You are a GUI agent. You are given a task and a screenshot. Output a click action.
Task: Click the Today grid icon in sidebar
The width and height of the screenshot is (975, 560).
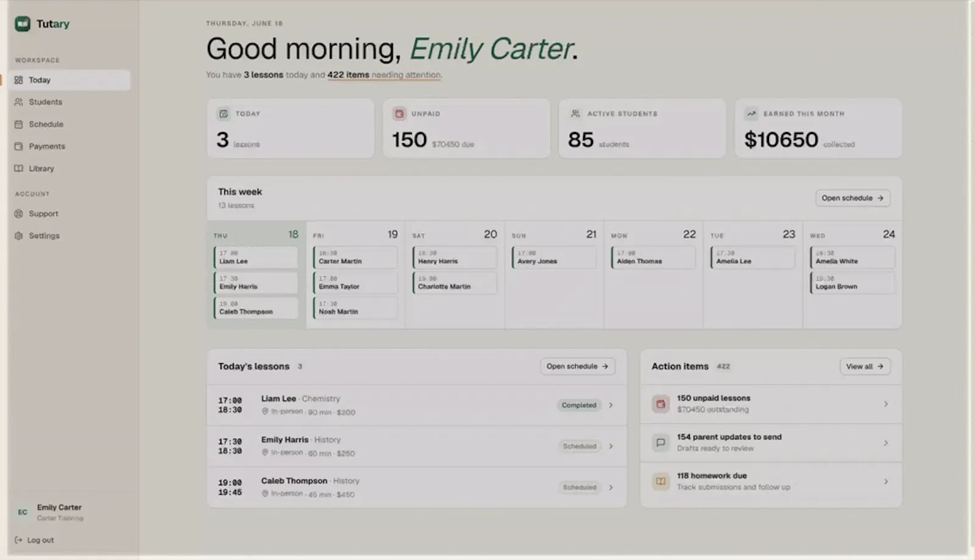pyautogui.click(x=19, y=80)
